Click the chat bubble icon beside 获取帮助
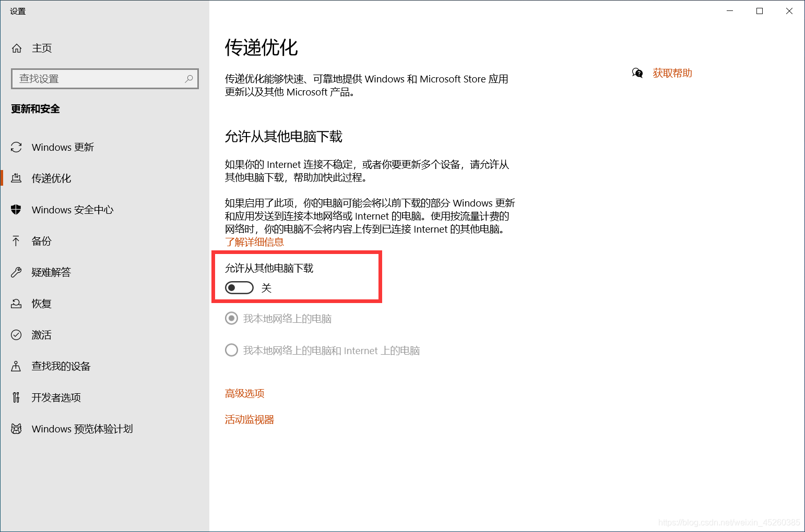Viewport: 805px width, 532px height. [637, 73]
